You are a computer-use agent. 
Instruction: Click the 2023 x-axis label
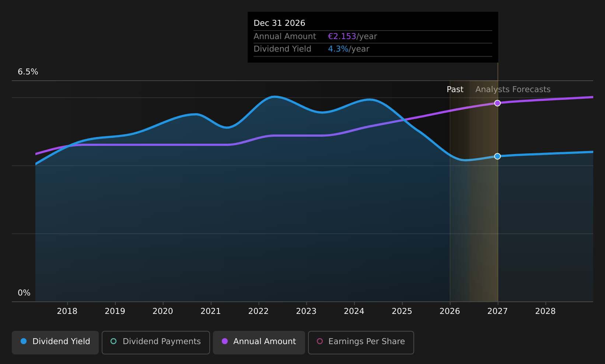pyautogui.click(x=306, y=311)
